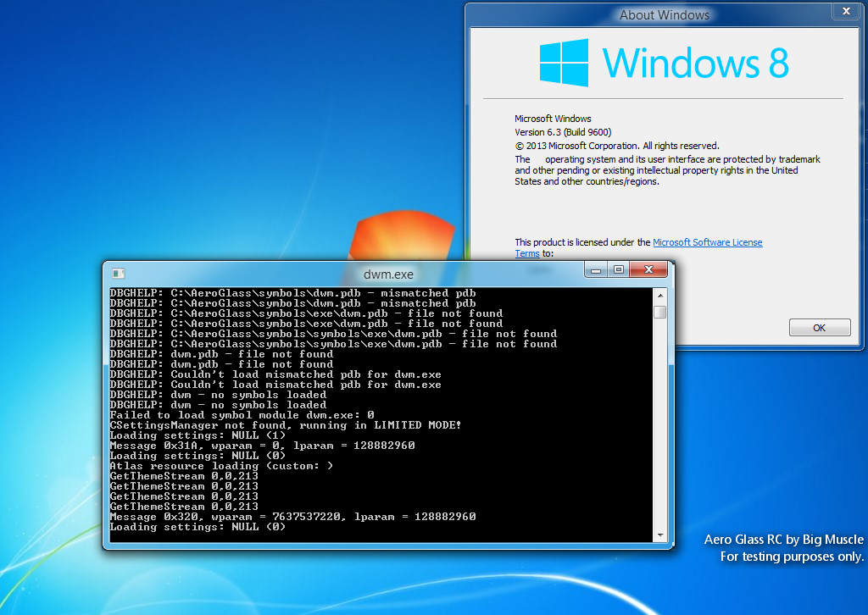Viewport: 868px width, 615px height.
Task: Click the red close icon of dwm.exe
Action: pos(648,269)
